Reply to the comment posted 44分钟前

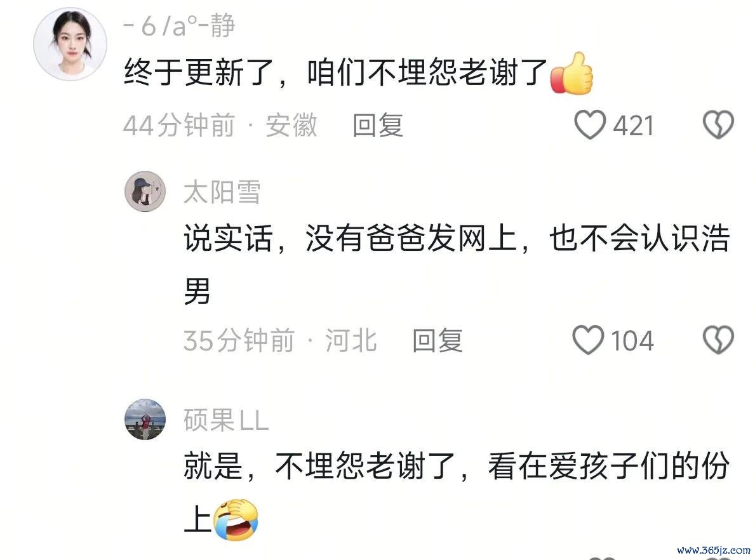click(378, 125)
